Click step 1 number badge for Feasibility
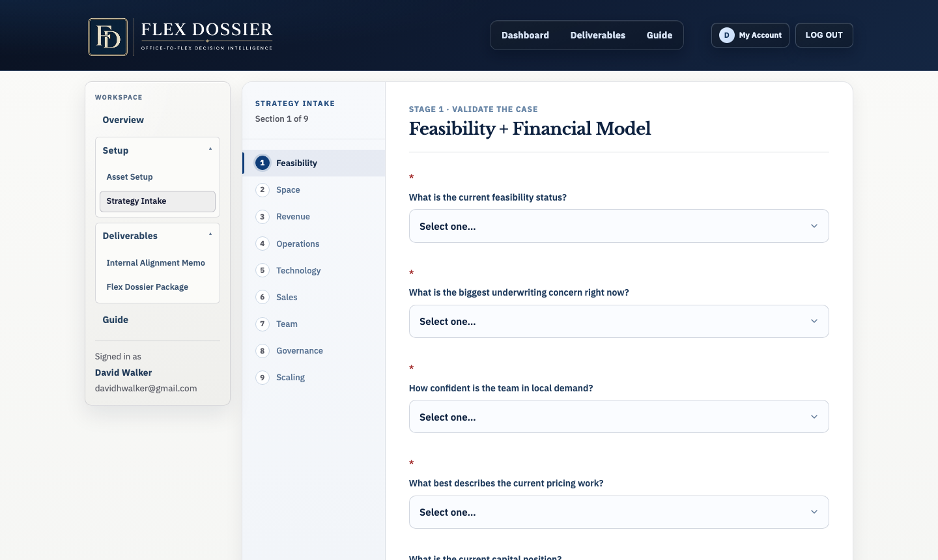 point(263,163)
